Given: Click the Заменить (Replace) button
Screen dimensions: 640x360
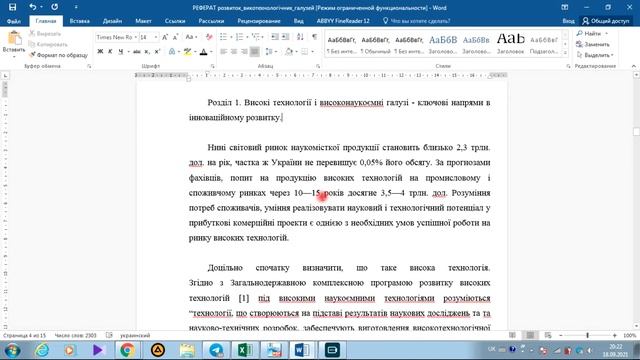Looking at the screenshot, I should coord(593,44).
